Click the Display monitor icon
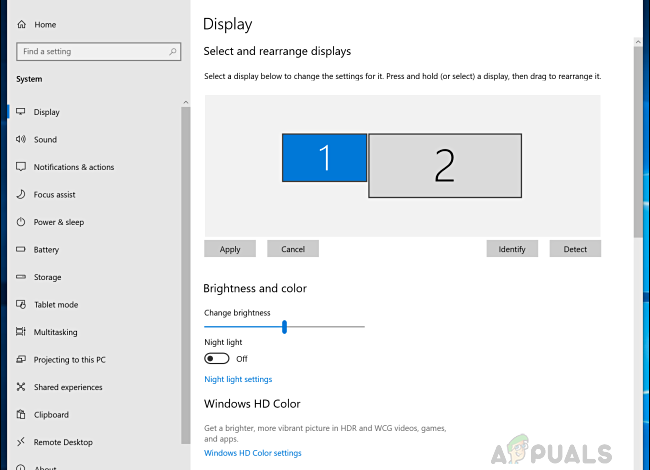The image size is (650, 470). pyautogui.click(x=21, y=111)
